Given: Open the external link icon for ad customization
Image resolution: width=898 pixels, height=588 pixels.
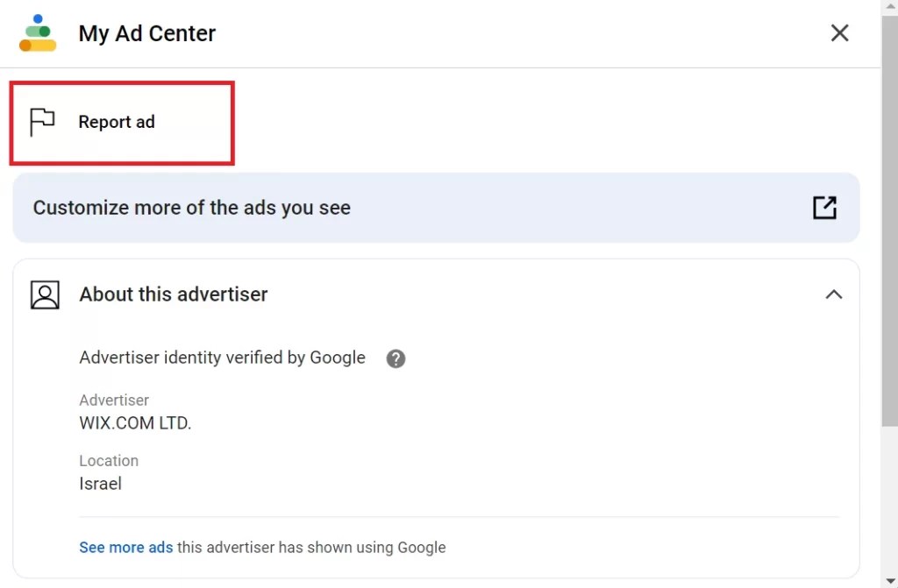Looking at the screenshot, I should [823, 208].
